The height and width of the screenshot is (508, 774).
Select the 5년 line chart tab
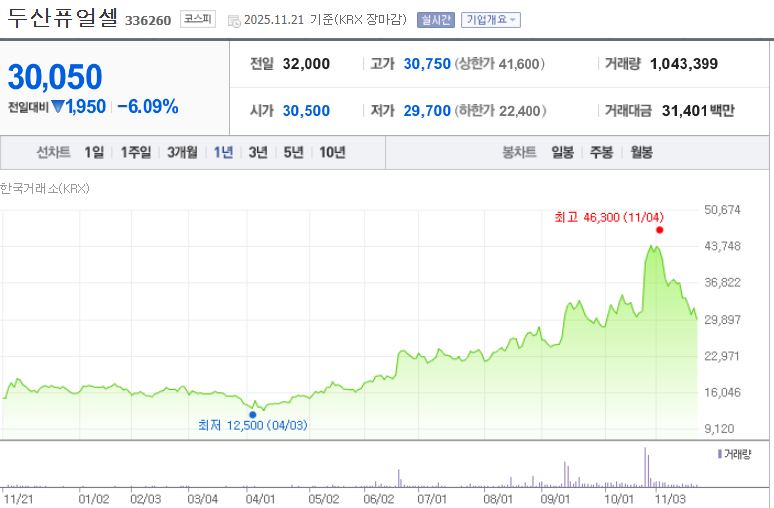click(293, 153)
